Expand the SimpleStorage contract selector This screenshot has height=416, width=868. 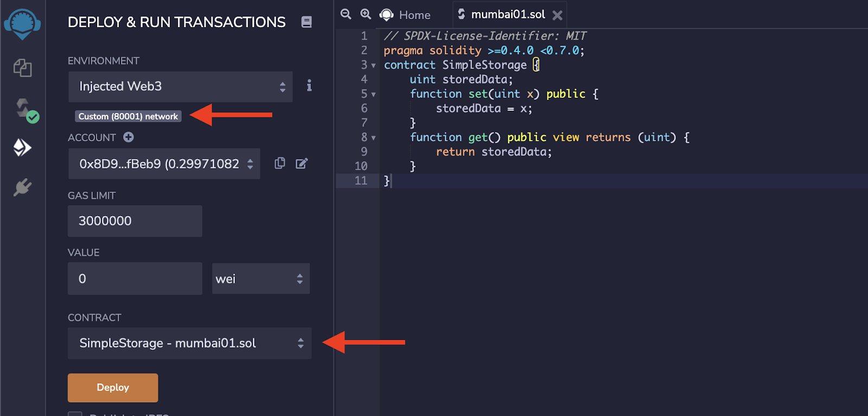tap(189, 343)
